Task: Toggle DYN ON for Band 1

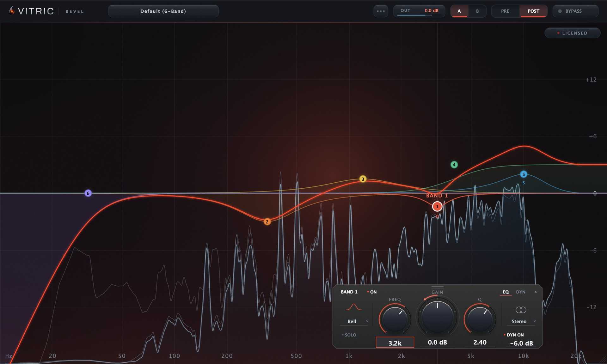Action: [x=514, y=335]
